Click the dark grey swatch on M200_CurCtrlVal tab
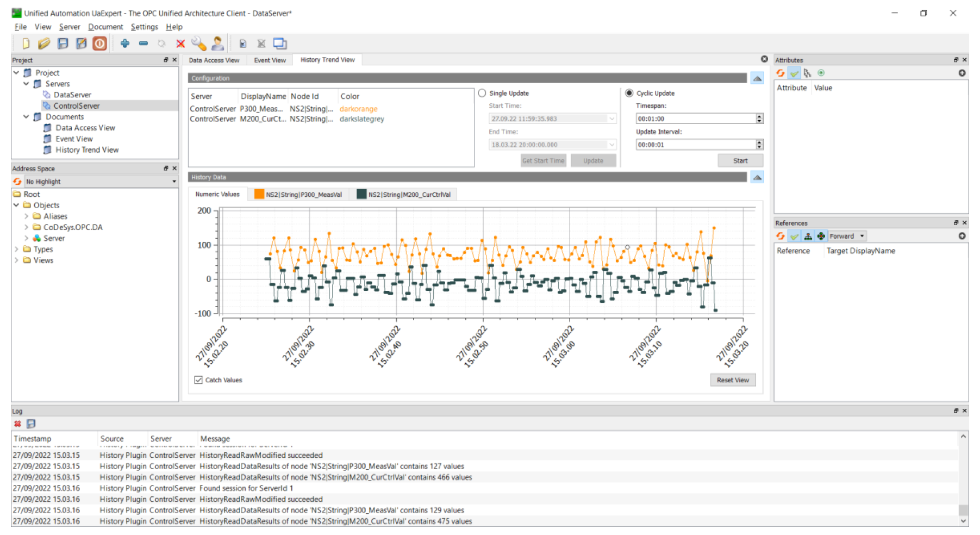 click(361, 194)
